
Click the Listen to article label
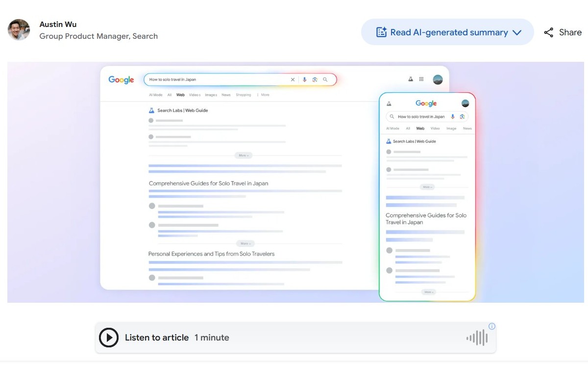tap(157, 338)
